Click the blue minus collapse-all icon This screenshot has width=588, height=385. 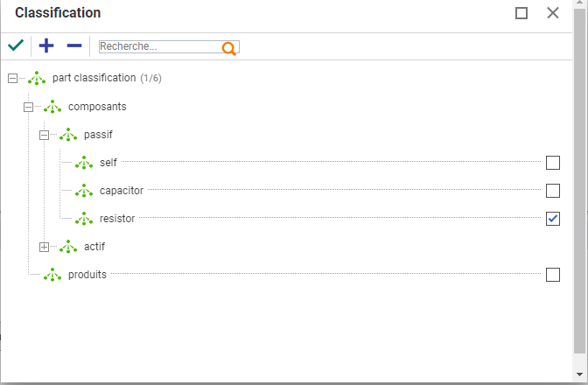point(74,45)
